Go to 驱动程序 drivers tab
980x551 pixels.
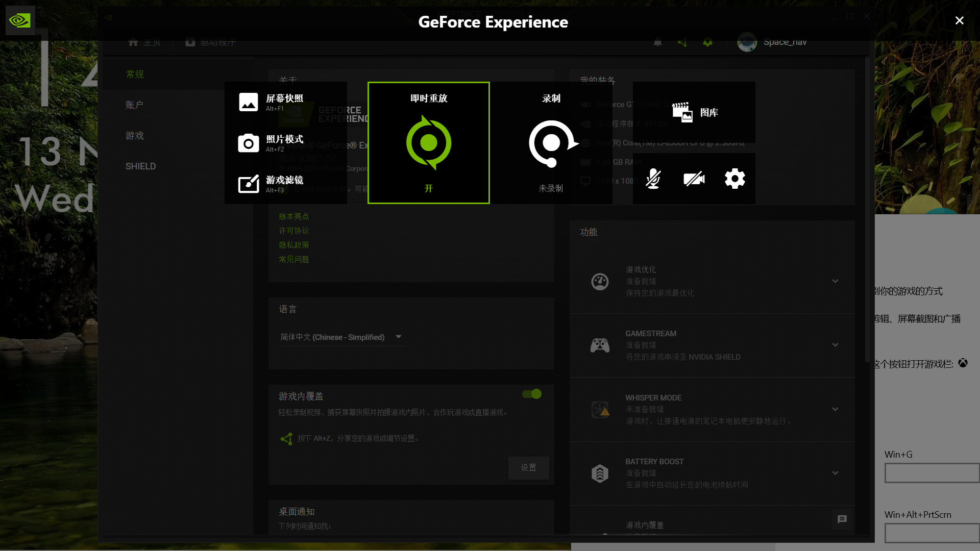point(210,42)
